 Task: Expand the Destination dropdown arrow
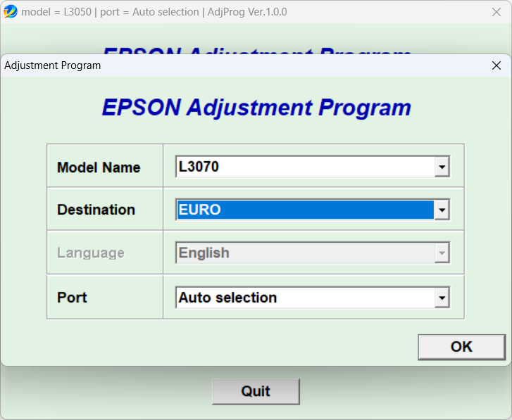coord(442,210)
